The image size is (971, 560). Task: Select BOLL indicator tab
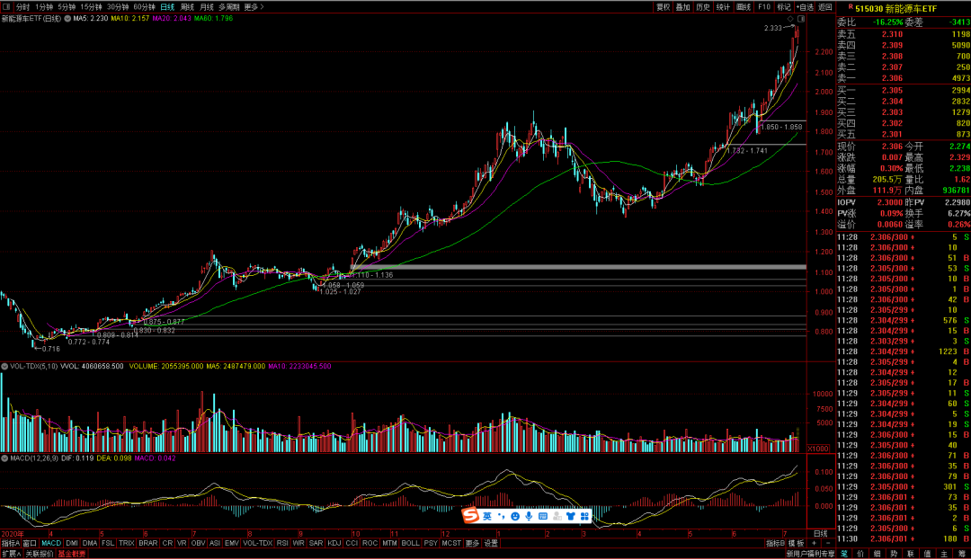[x=411, y=543]
